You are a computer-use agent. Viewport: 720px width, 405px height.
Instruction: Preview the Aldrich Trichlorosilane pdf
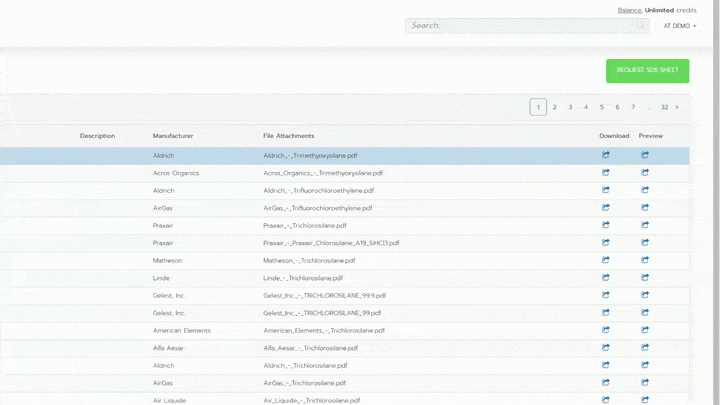645,365
